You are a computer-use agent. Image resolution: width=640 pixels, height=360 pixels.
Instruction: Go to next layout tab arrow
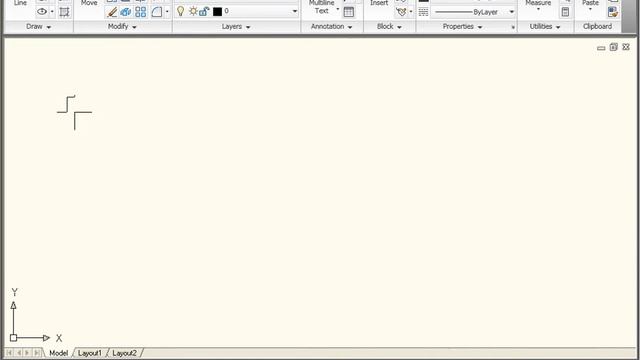27,353
